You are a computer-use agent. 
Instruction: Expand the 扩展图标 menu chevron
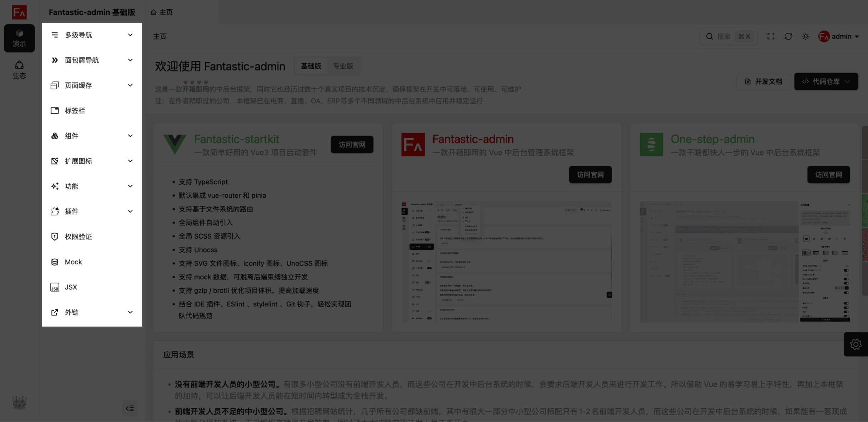click(130, 161)
